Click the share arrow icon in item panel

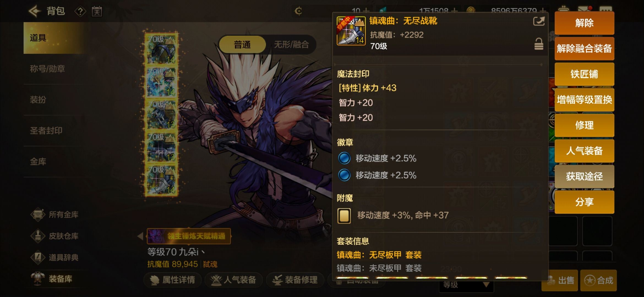539,21
